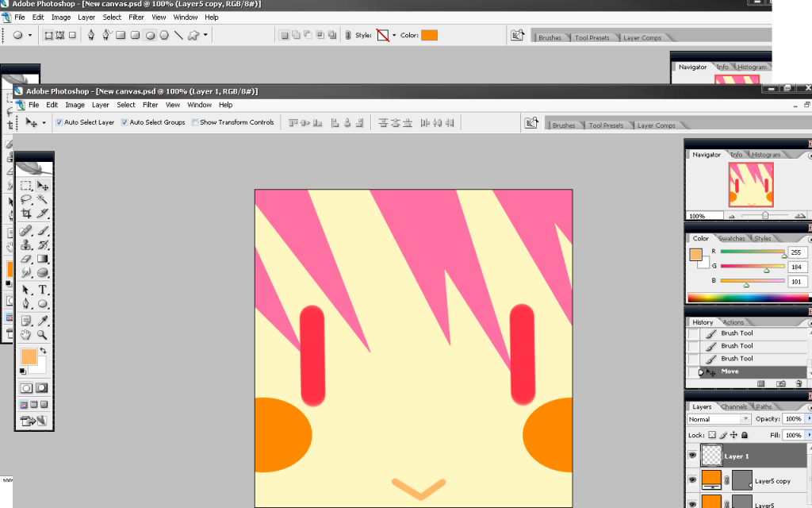Choose the Brush tool in the toolbox

coord(43,231)
